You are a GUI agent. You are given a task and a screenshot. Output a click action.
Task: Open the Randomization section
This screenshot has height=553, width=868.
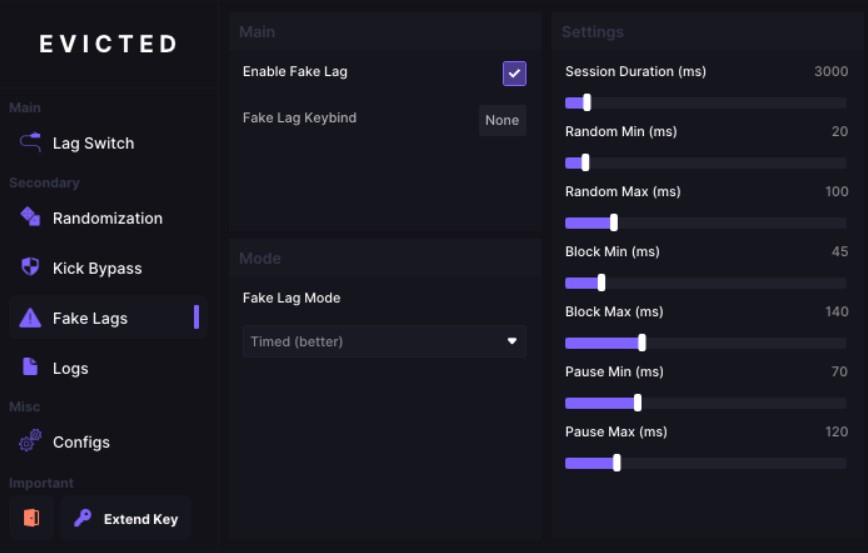108,218
